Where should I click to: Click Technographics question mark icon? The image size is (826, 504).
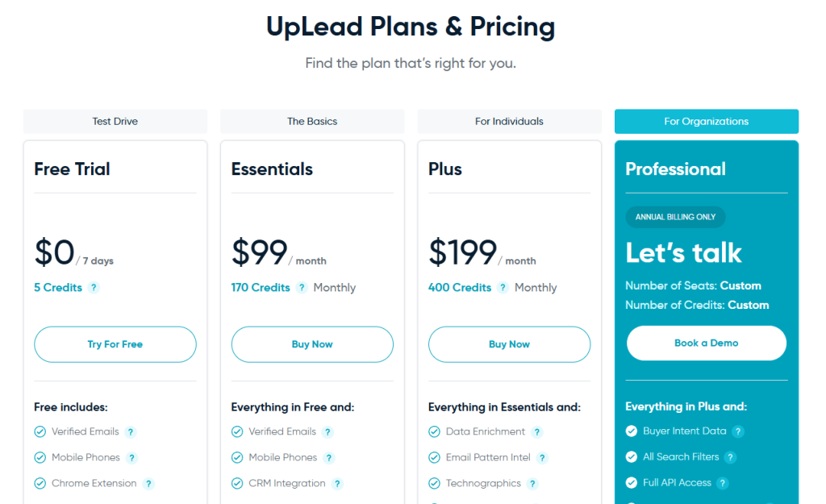pyautogui.click(x=533, y=484)
